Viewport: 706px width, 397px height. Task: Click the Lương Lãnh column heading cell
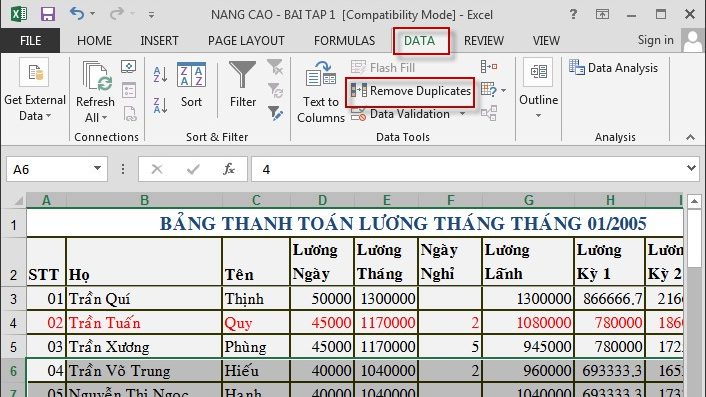coord(528,262)
